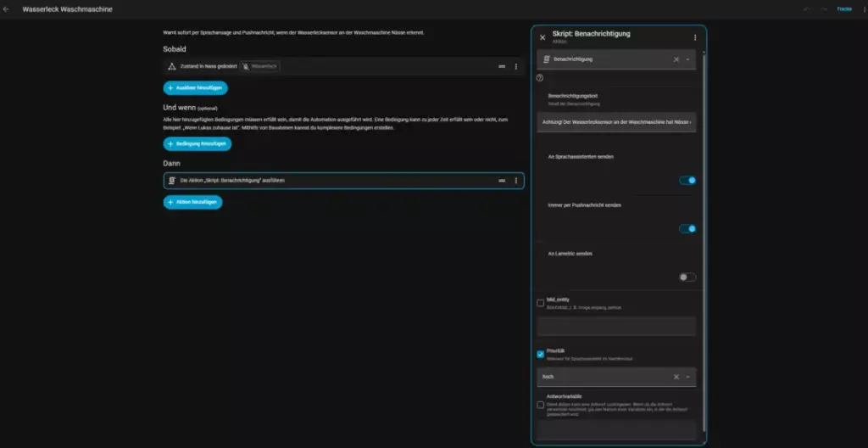Enable the 'An Lametric senden' switch
Screen dimensions: 868x448
[687, 277]
